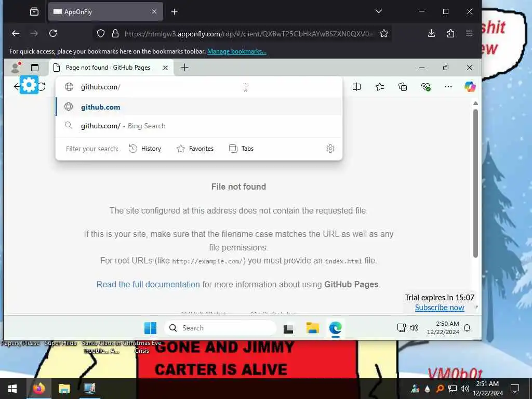Open the monitor app on host taskbar
Screen dimensions: 532x399
[89, 389]
